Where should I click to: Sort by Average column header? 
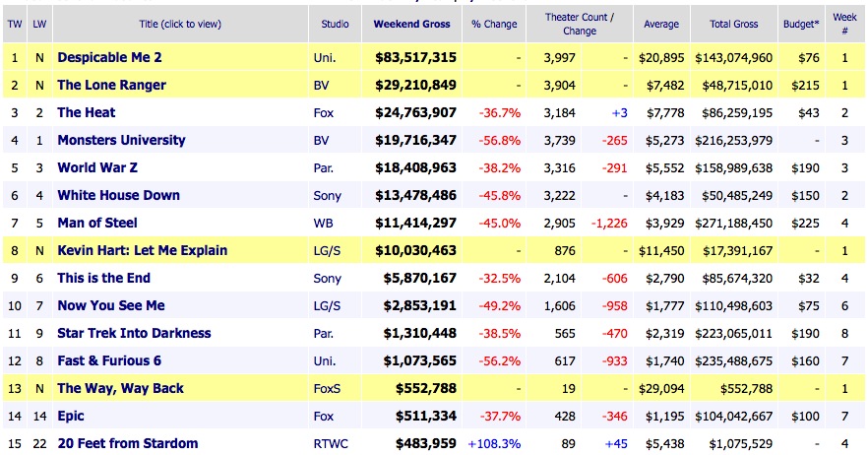(x=661, y=23)
